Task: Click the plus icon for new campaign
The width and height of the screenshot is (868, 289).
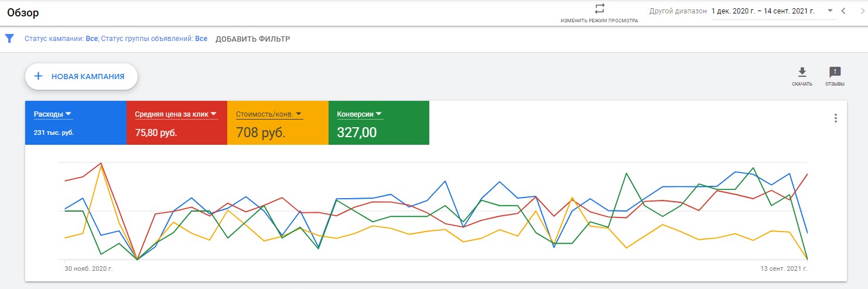Action: click(x=39, y=76)
